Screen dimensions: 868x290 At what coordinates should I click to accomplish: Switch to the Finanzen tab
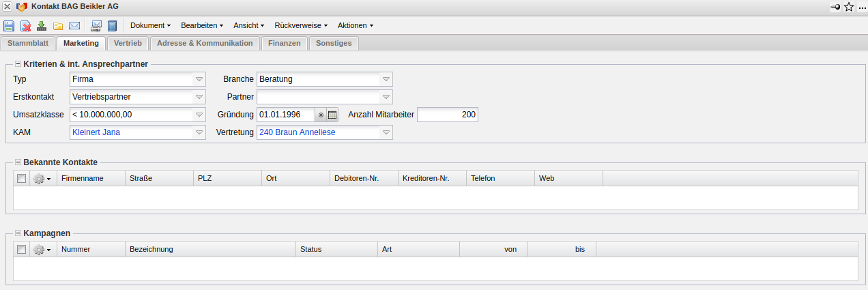284,44
